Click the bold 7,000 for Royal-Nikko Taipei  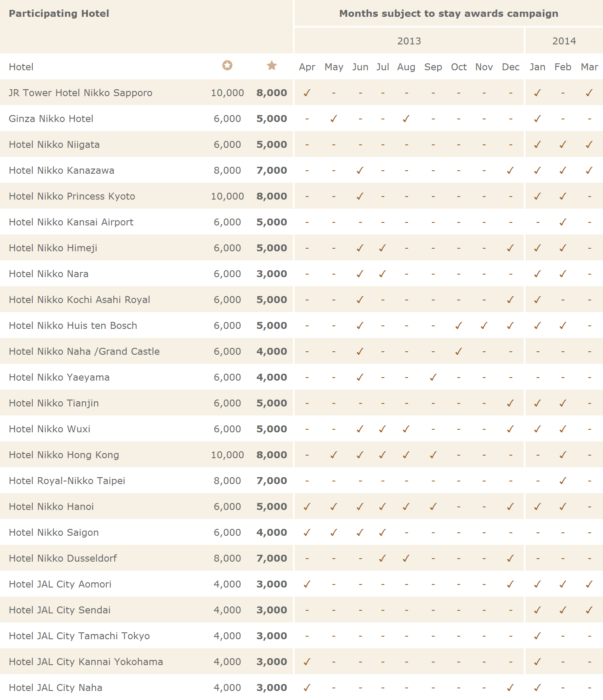pyautogui.click(x=272, y=481)
